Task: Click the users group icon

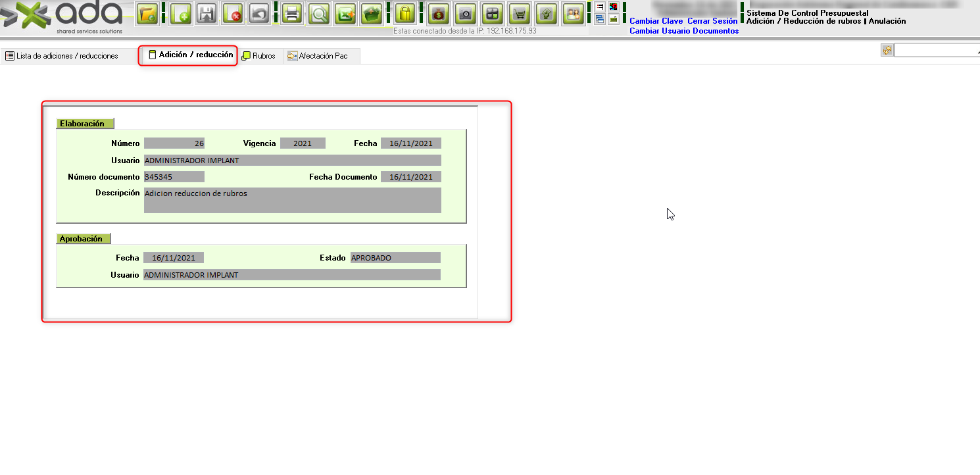Action: [574, 14]
